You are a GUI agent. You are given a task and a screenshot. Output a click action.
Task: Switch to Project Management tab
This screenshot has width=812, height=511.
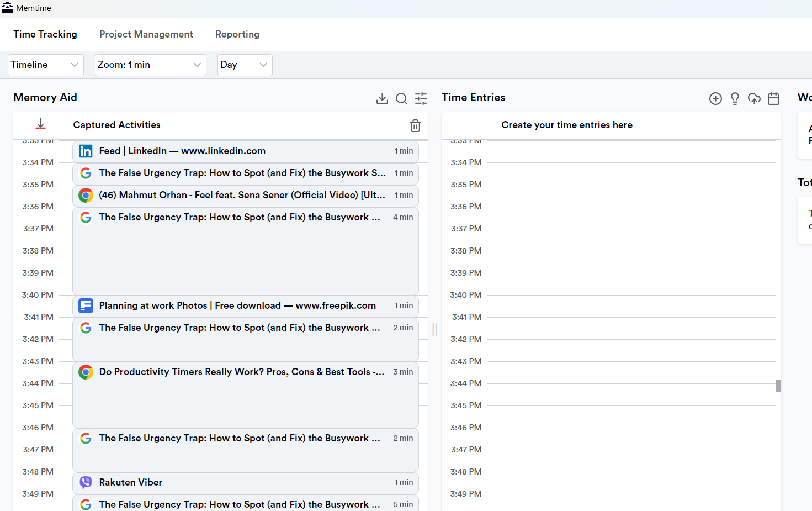point(146,34)
